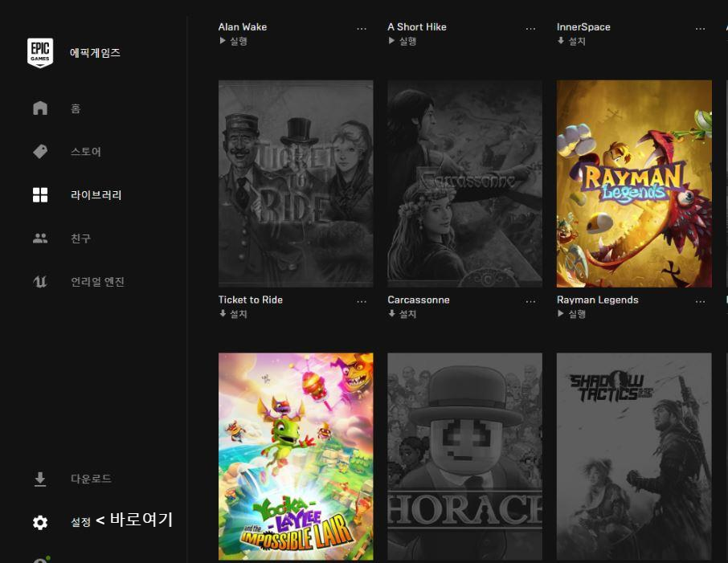Click the Carcassonne cover art
This screenshot has width=728, height=563.
tap(464, 183)
